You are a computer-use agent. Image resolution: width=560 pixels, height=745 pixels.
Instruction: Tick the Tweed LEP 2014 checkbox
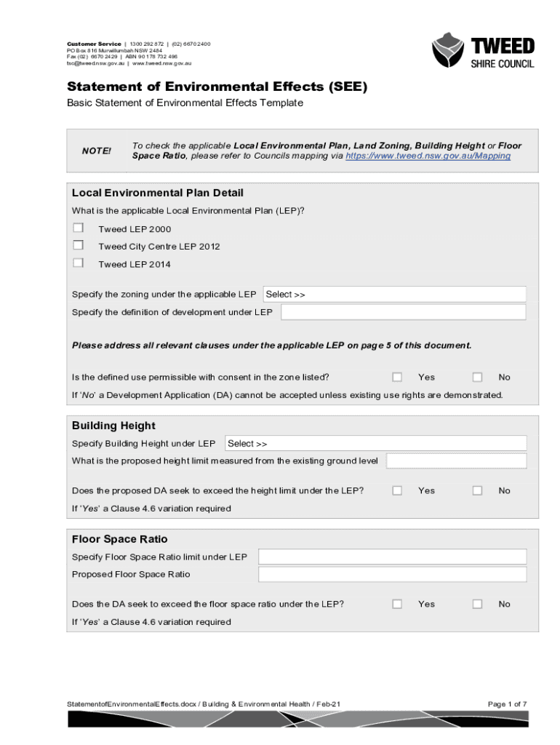78,263
